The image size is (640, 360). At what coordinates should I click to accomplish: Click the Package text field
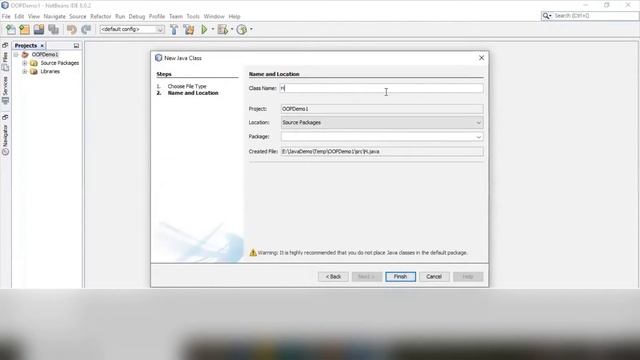click(x=378, y=137)
